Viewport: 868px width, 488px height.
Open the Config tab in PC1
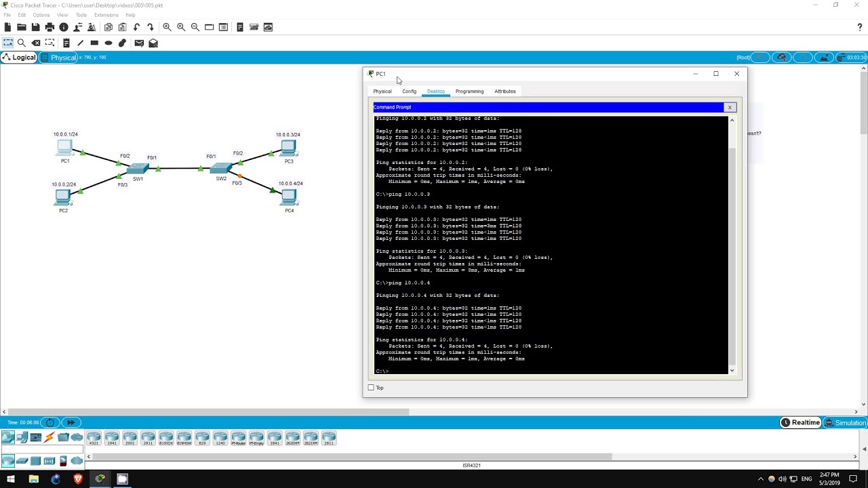pos(409,91)
